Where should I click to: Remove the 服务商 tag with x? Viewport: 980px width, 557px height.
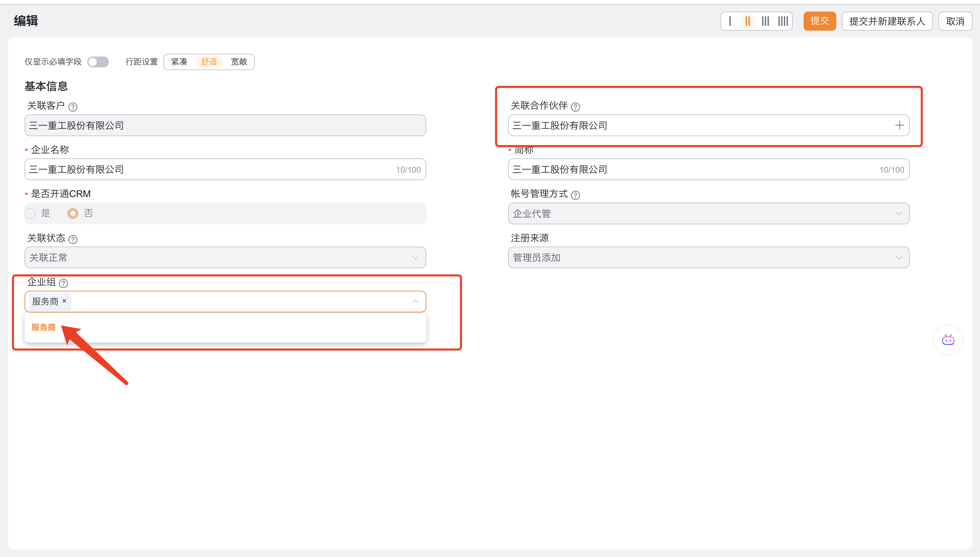tap(64, 301)
